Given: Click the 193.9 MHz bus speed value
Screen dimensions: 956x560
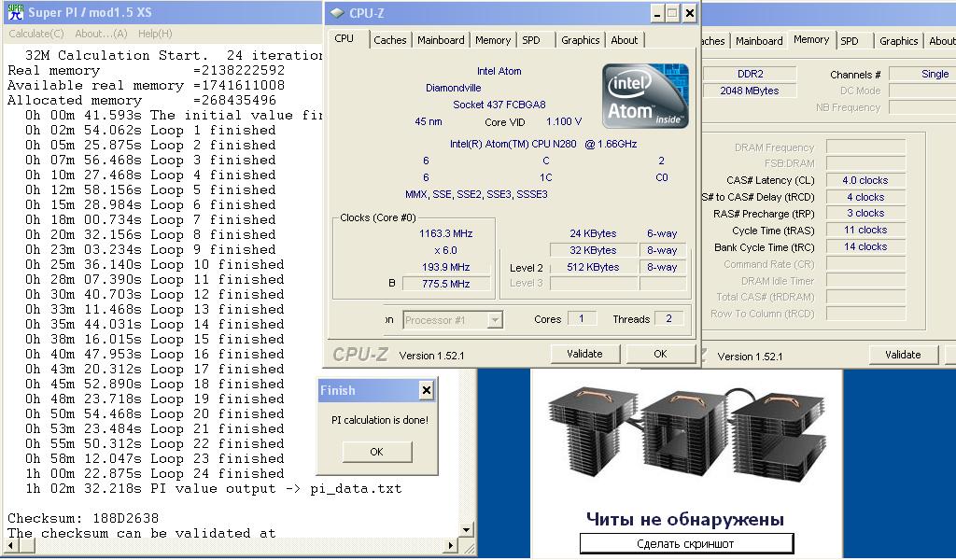Looking at the screenshot, I should [x=445, y=267].
